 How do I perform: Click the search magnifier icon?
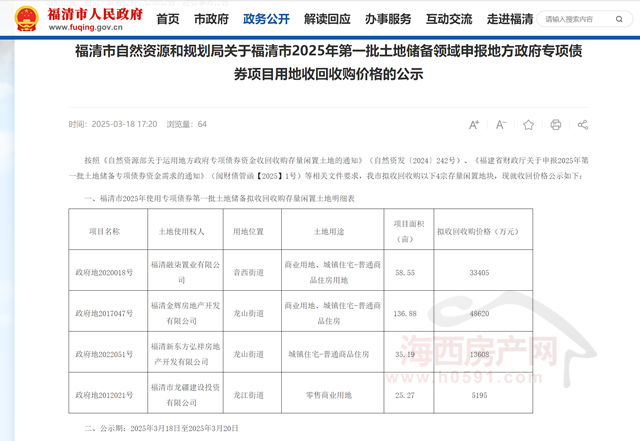click(619, 19)
